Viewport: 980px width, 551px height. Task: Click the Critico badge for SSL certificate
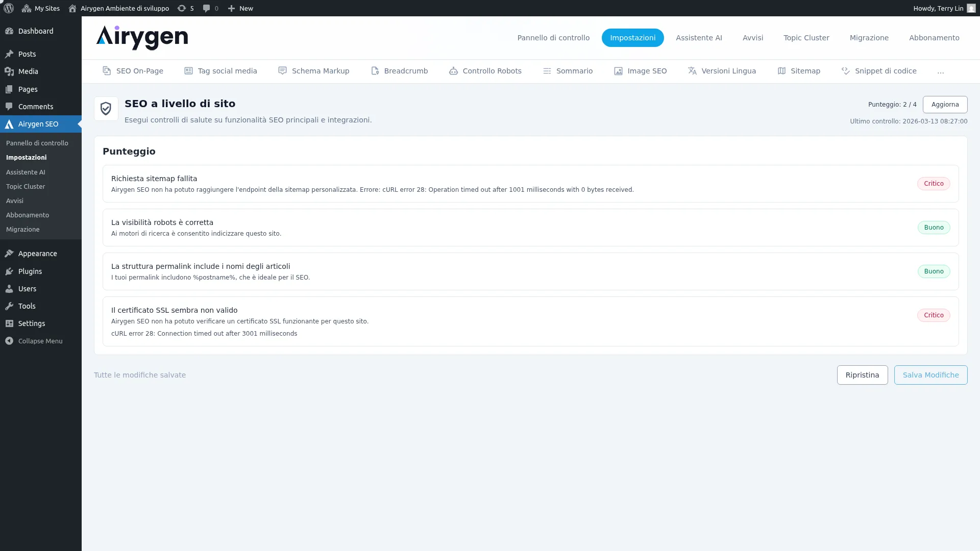934,315
